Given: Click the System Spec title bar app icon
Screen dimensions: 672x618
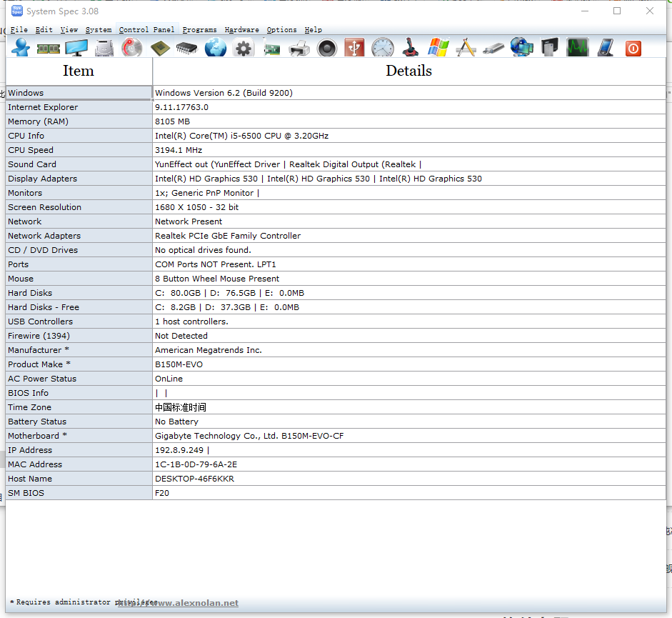Looking at the screenshot, I should tap(17, 11).
